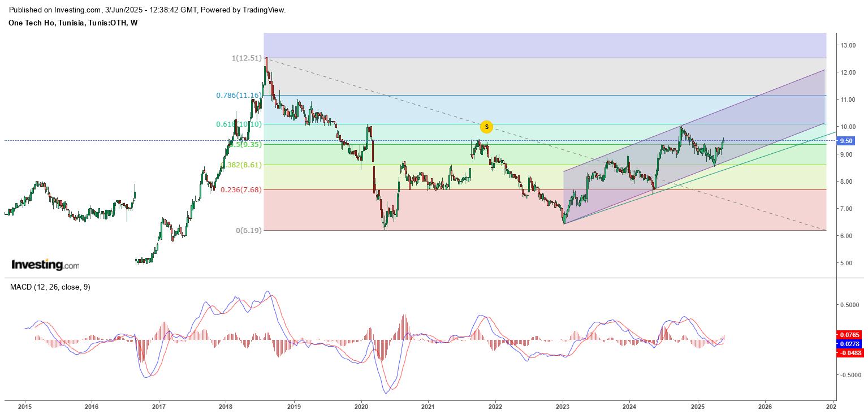Click the 2023 time axis label

coord(563,407)
